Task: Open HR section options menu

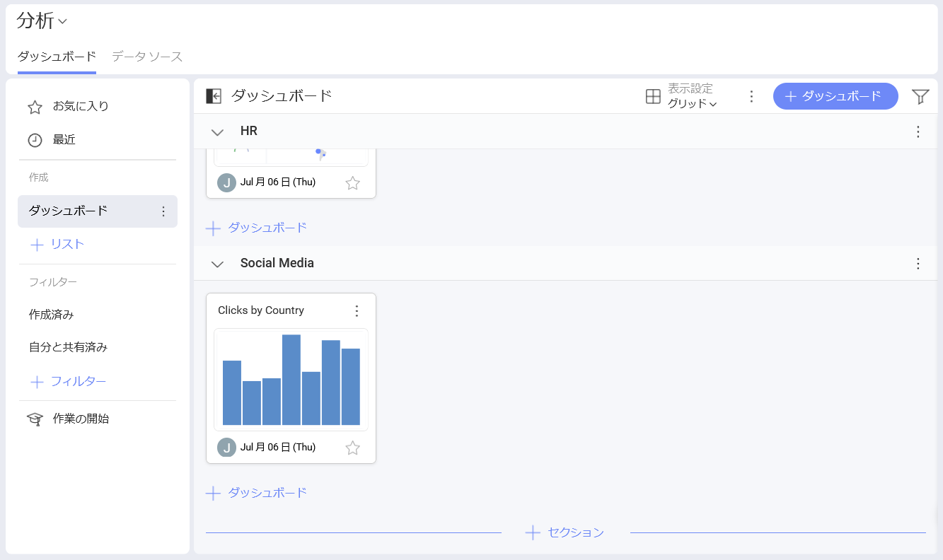Action: (918, 132)
